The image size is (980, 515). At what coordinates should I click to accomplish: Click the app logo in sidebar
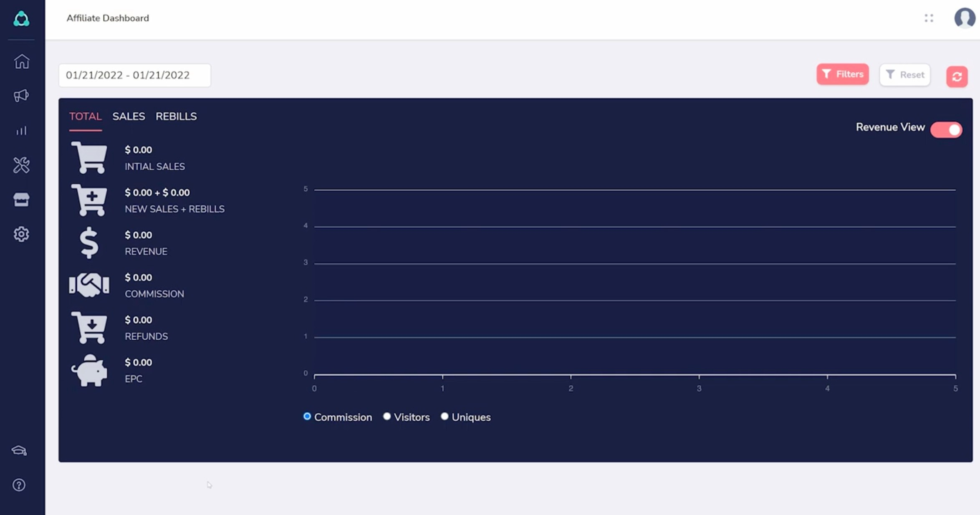pyautogui.click(x=21, y=19)
